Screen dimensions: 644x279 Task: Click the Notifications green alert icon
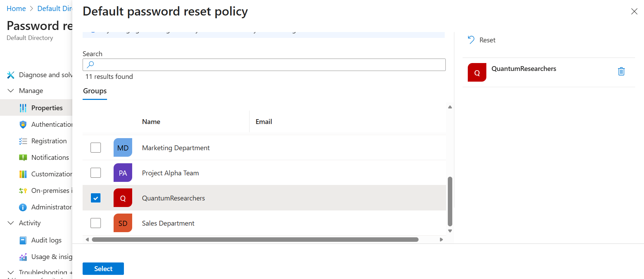tap(23, 158)
